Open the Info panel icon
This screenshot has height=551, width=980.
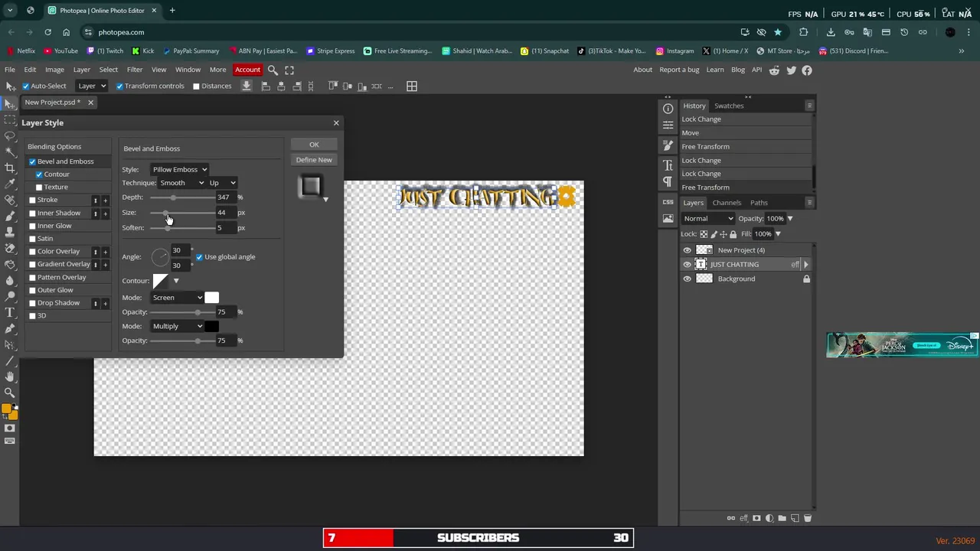pos(668,109)
